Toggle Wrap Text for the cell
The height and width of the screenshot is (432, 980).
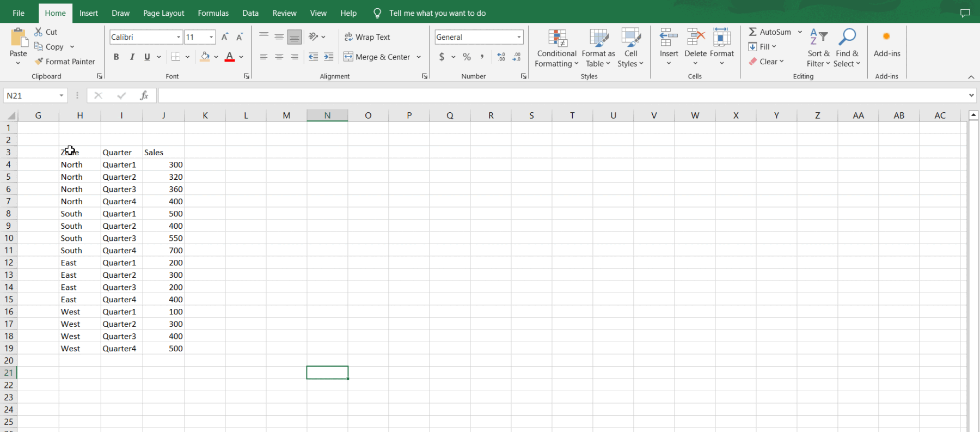(367, 37)
